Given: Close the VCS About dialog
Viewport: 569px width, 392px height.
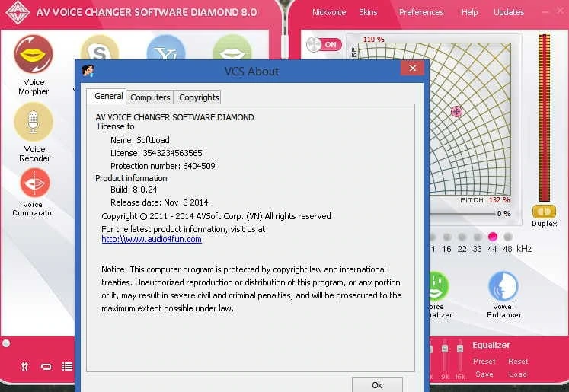Looking at the screenshot, I should tap(413, 69).
